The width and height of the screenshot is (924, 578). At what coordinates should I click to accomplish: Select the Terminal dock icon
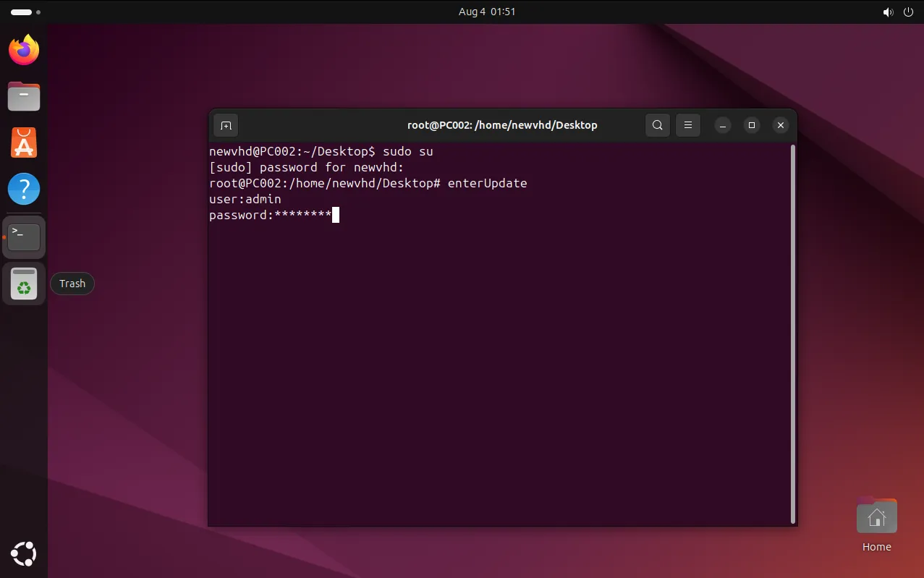tap(24, 237)
